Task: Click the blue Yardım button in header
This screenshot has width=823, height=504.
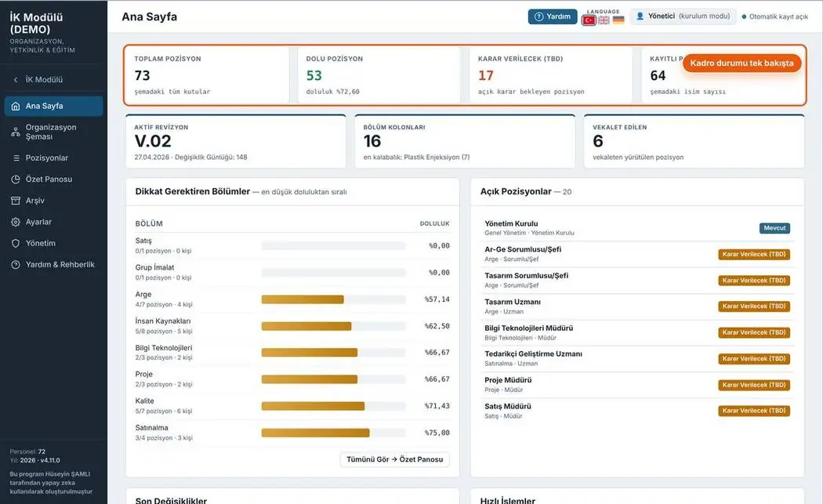Action: pyautogui.click(x=552, y=16)
